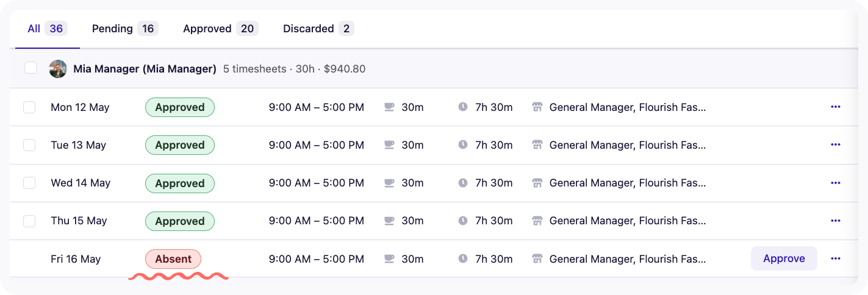The width and height of the screenshot is (868, 295).
Task: Tick the Mon 12 May timesheet checkbox
Action: (29, 107)
